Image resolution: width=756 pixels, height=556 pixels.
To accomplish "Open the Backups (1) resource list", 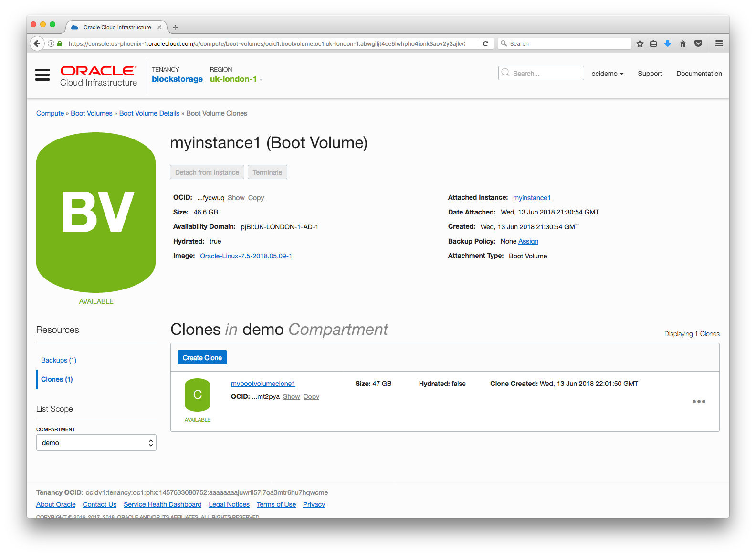I will 59,360.
